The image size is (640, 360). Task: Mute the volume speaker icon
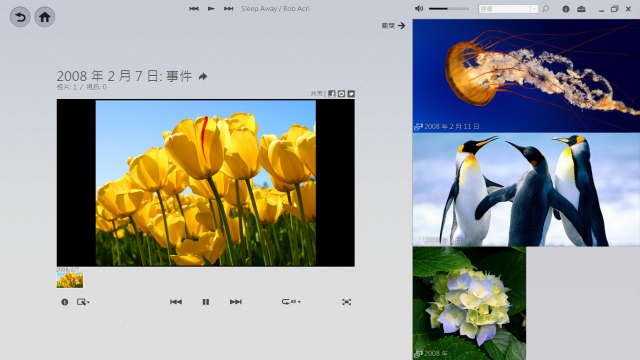(x=419, y=9)
